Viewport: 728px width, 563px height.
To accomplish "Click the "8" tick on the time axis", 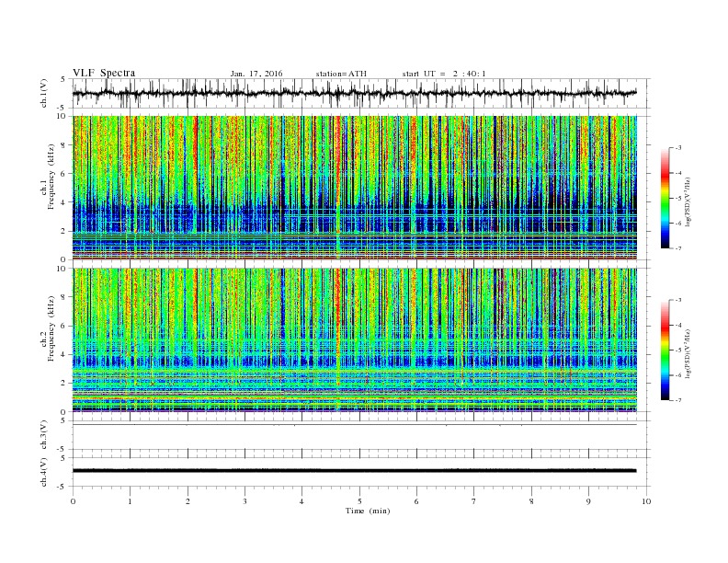I will (x=531, y=501).
